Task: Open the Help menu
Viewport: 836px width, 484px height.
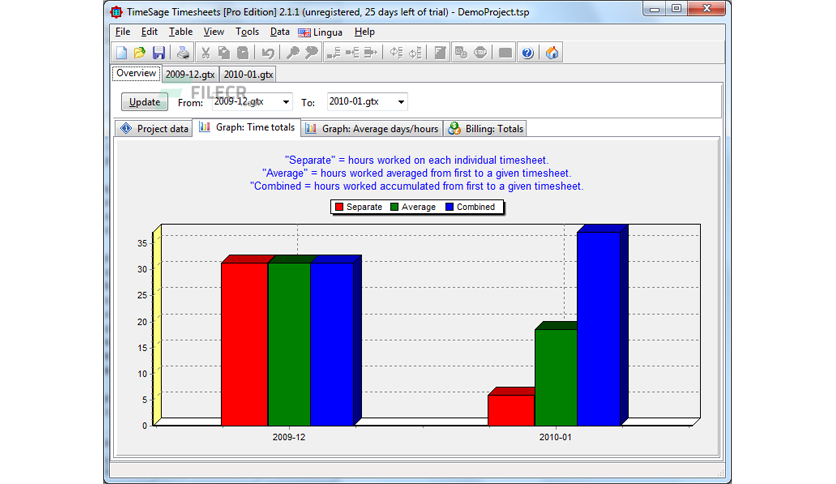Action: 365,32
